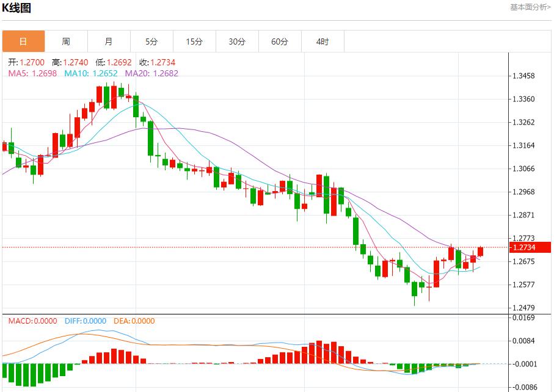Switch to the 4时 four-hour tab
The width and height of the screenshot is (554, 392).
tap(323, 42)
